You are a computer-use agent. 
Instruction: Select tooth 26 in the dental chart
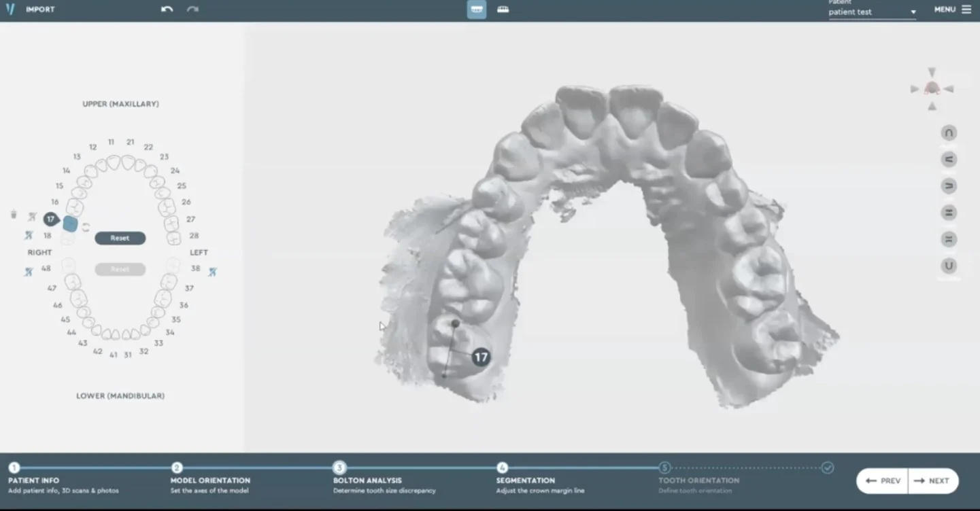(x=166, y=207)
